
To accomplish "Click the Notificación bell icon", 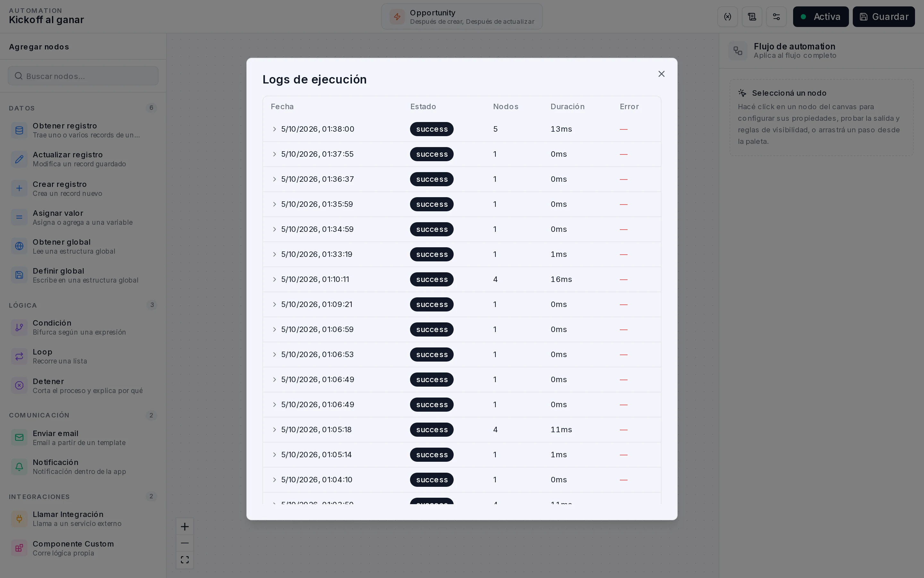I will (x=19, y=466).
